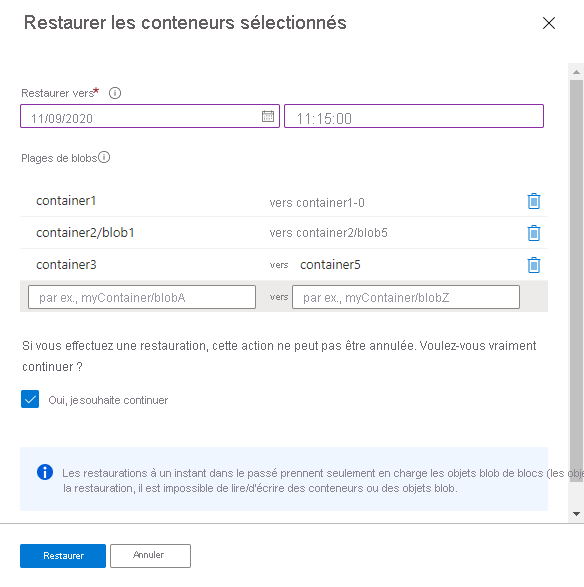
Task: Open the info tooltip next to Restaurer vers
Action: pyautogui.click(x=115, y=93)
